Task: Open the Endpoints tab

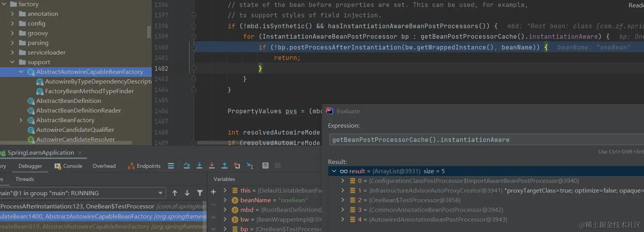Action: [x=144, y=166]
